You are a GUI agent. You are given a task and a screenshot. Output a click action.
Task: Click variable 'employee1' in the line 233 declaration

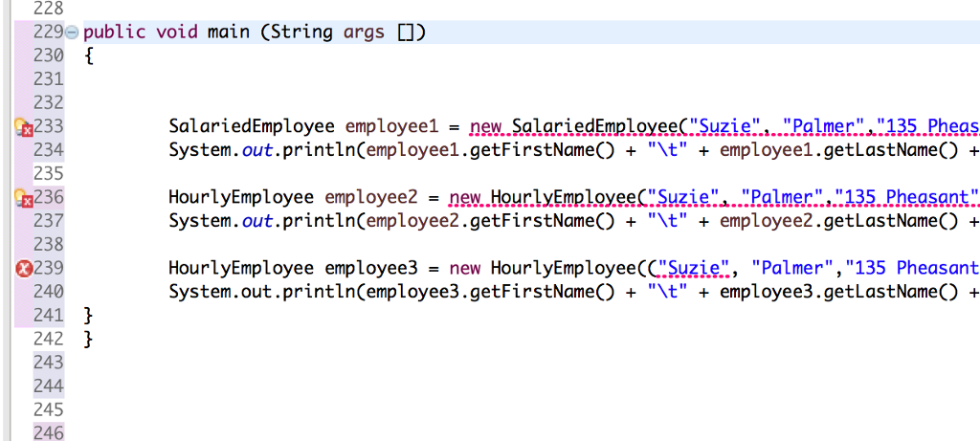[391, 127]
